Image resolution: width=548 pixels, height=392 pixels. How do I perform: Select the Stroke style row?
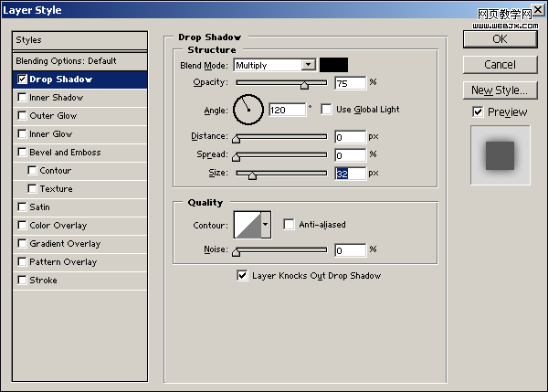tap(79, 281)
